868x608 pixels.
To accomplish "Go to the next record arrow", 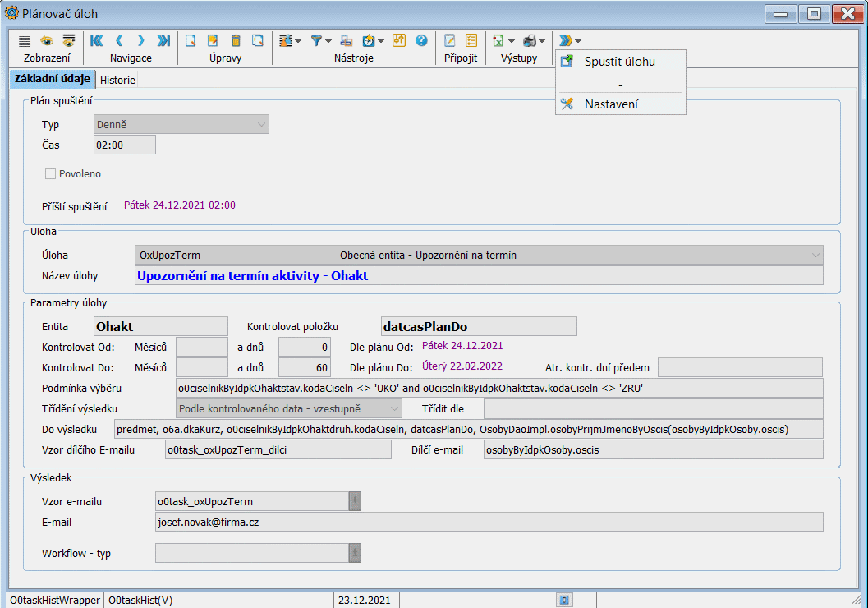I will 141,40.
